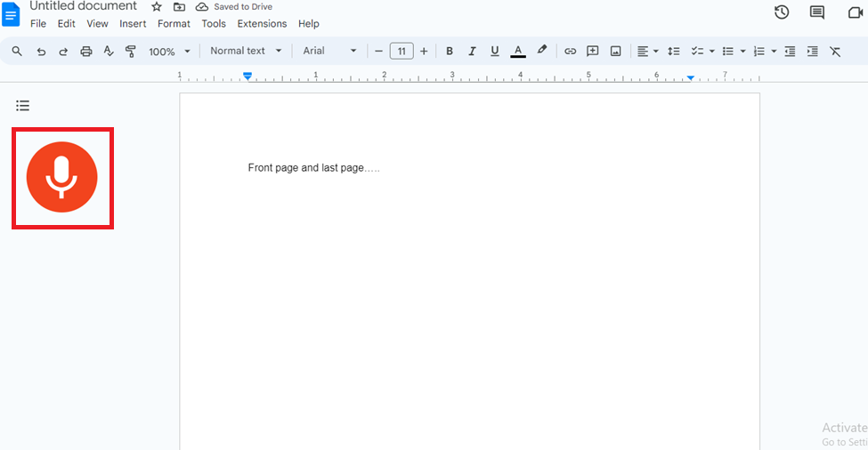Decrease the font size

click(x=378, y=52)
